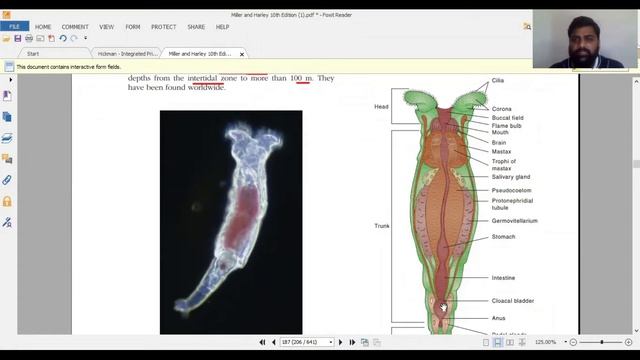640x360 pixels.
Task: Click the 125.00% zoom value
Action: [x=546, y=342]
